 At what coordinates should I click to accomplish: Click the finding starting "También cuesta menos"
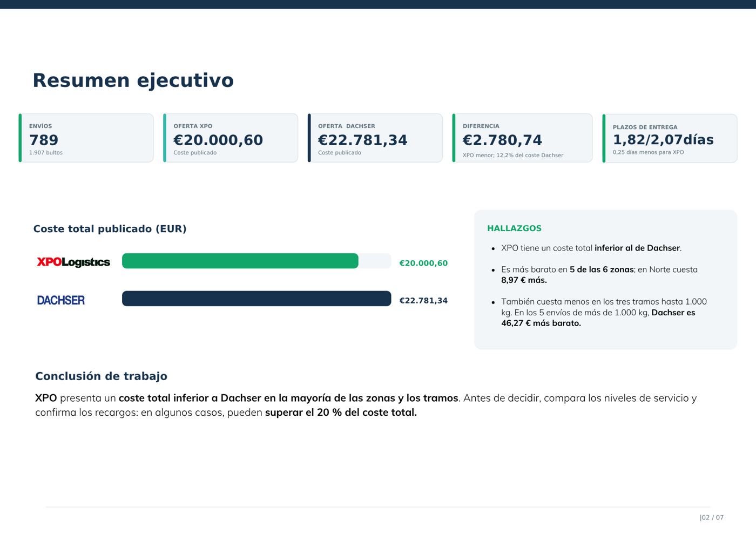604,313
